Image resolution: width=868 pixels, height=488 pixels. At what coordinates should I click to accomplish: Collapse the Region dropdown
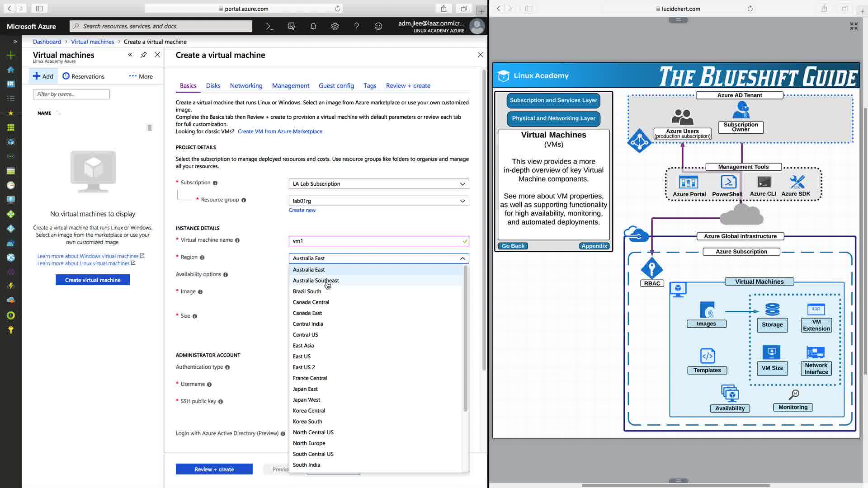[x=462, y=258]
